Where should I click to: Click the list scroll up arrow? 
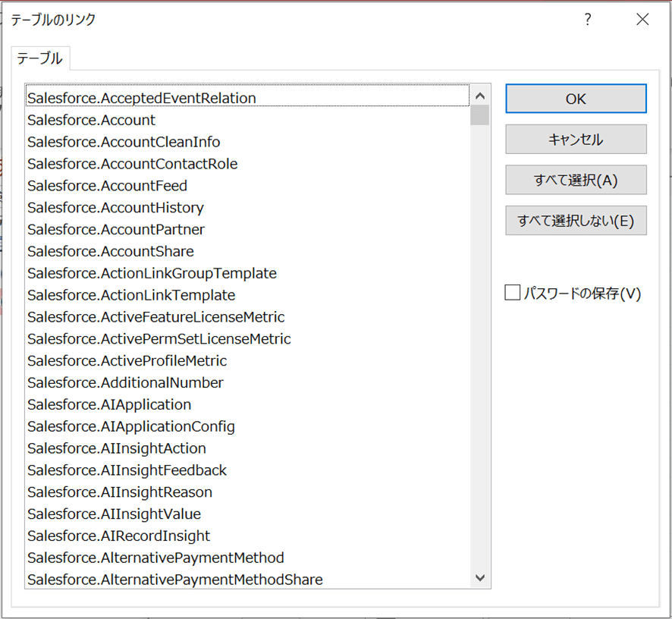tap(480, 96)
